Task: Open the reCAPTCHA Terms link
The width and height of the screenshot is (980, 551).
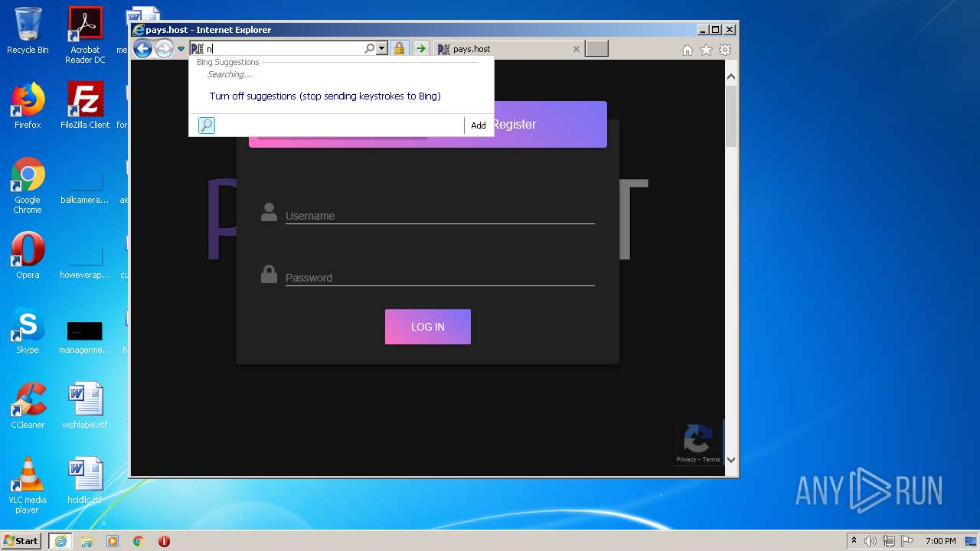Action: [x=711, y=460]
